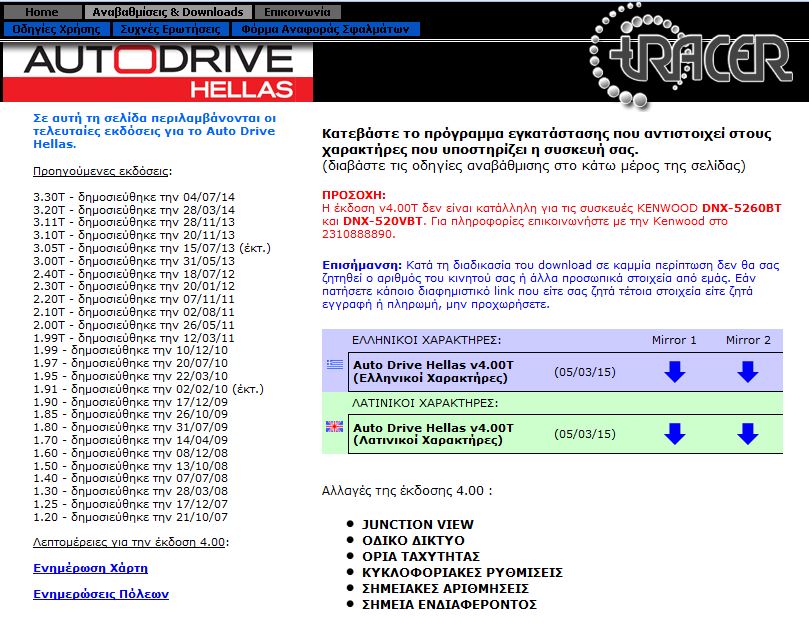Click the ΛΑΤΙΝΙΚΟΙ ΧΑΡΑΚΤΗΡΕΣ section label

click(425, 403)
